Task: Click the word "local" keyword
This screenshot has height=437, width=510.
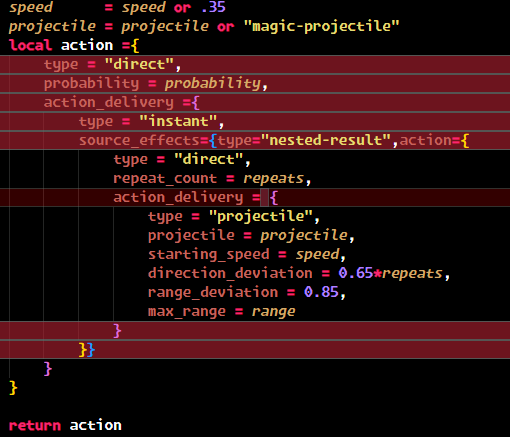Action: tap(30, 45)
